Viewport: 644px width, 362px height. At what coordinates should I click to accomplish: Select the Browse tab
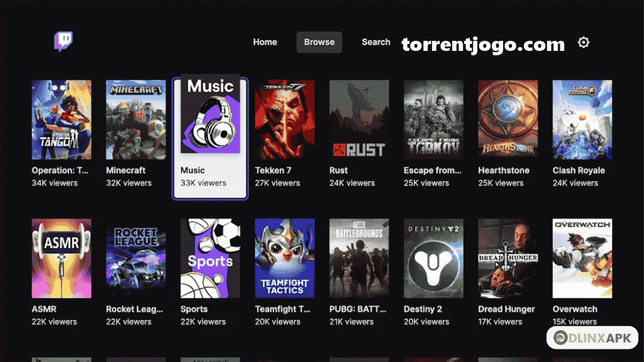click(x=319, y=41)
